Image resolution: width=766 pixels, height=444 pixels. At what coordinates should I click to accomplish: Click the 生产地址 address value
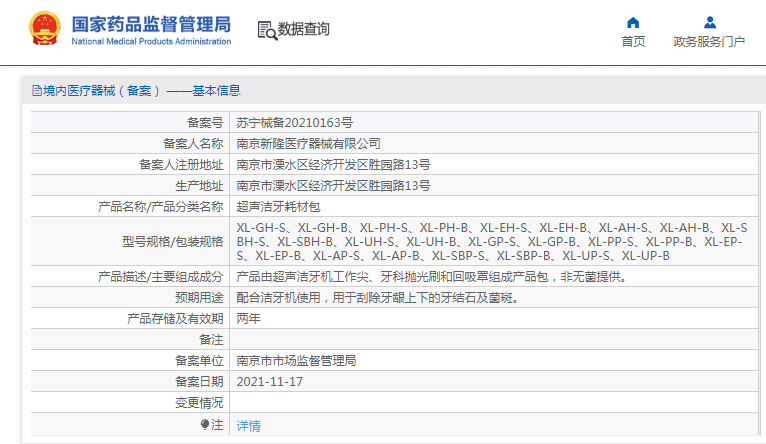(333, 185)
